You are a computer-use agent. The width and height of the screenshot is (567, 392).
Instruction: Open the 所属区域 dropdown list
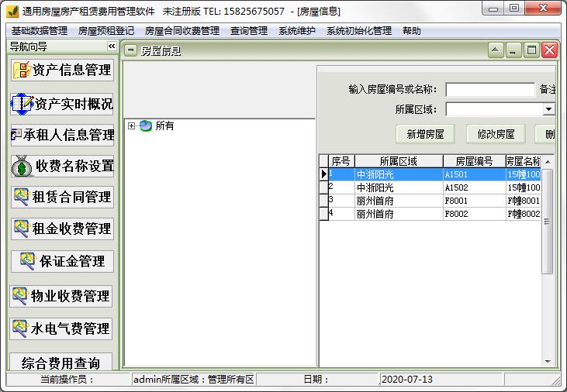pos(548,110)
